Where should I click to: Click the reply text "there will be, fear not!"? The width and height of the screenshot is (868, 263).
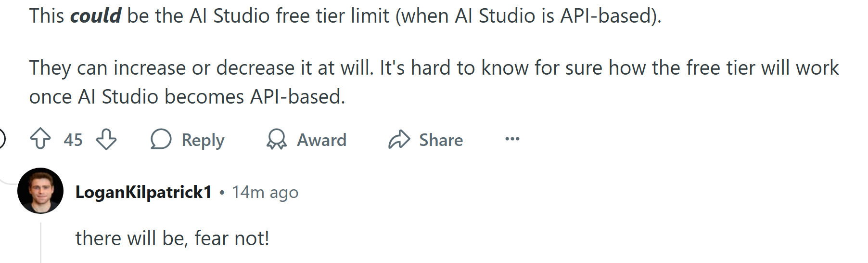pos(172,238)
